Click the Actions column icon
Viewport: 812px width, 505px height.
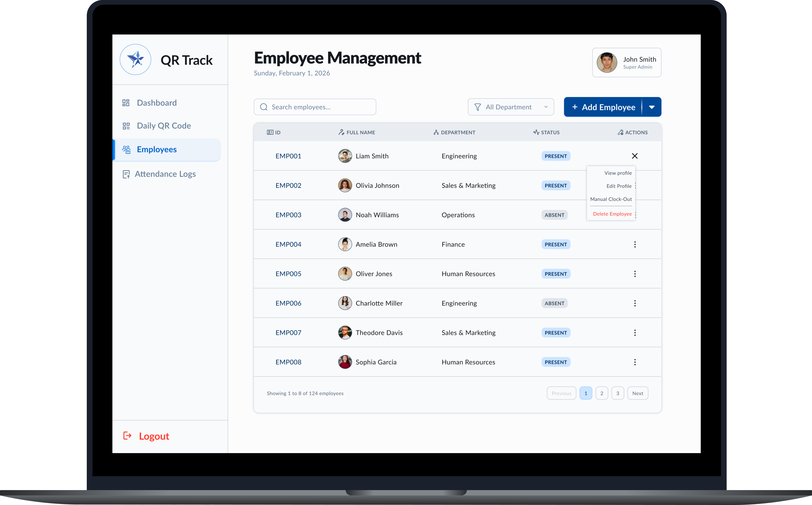point(620,132)
